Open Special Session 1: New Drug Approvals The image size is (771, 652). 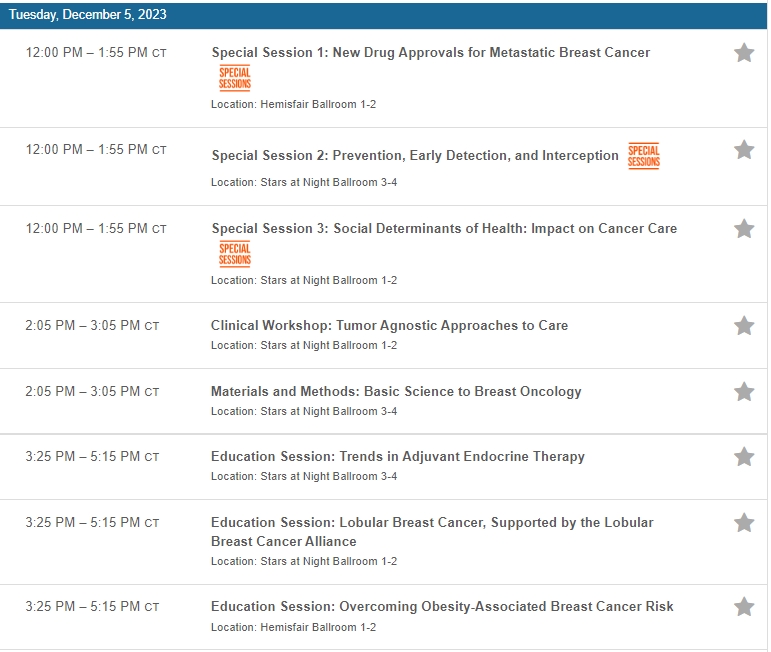coord(430,52)
